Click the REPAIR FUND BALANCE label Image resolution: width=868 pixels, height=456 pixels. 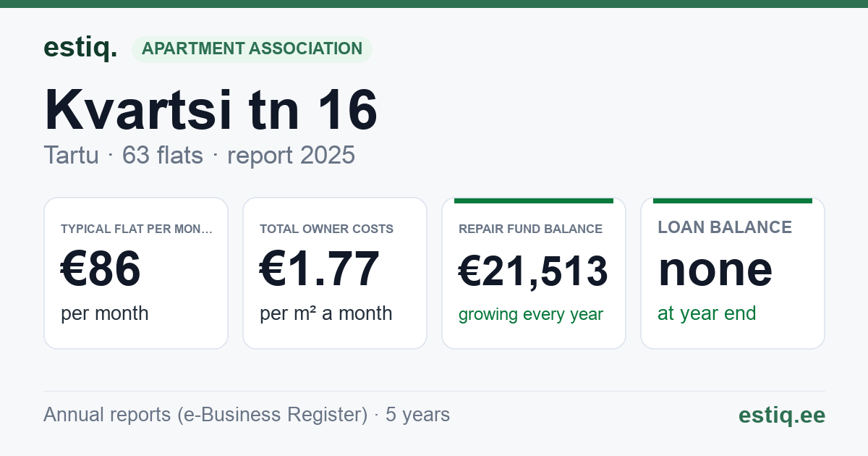point(531,229)
